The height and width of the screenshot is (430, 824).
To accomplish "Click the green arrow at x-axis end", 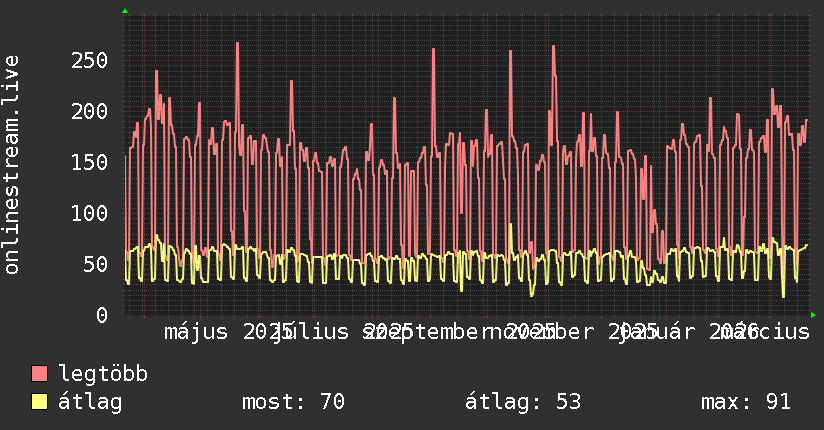I will coord(813,315).
